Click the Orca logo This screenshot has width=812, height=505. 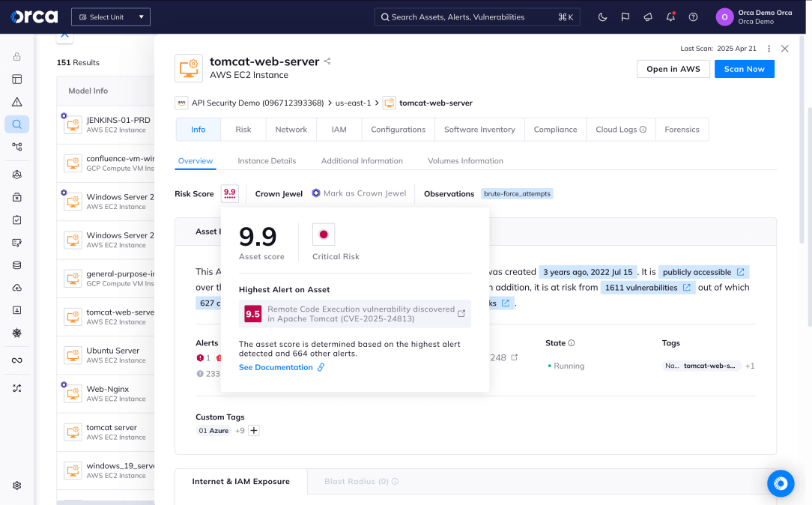pos(34,16)
